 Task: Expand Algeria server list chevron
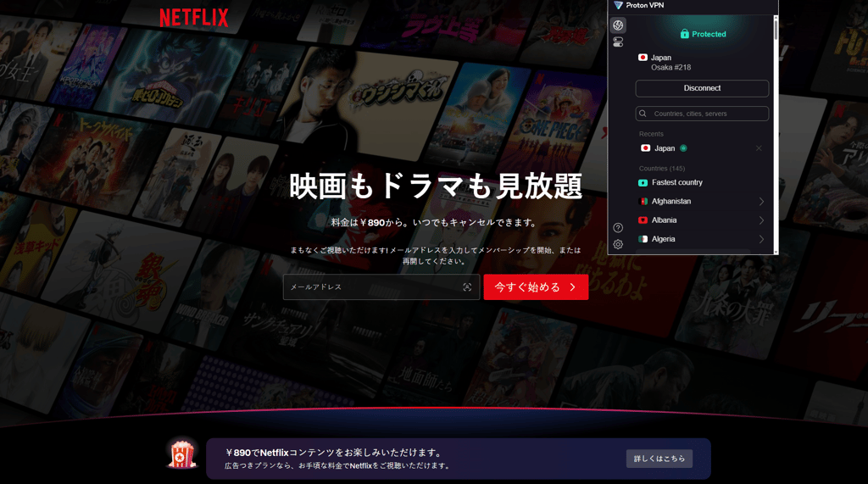pos(762,239)
